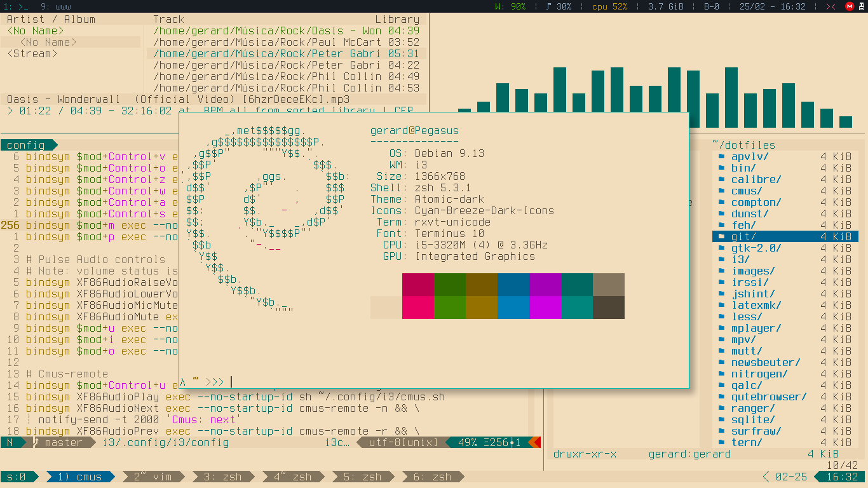Click 'utf-8[unix]' in vim statusline
The height and width of the screenshot is (488, 868).
(403, 442)
